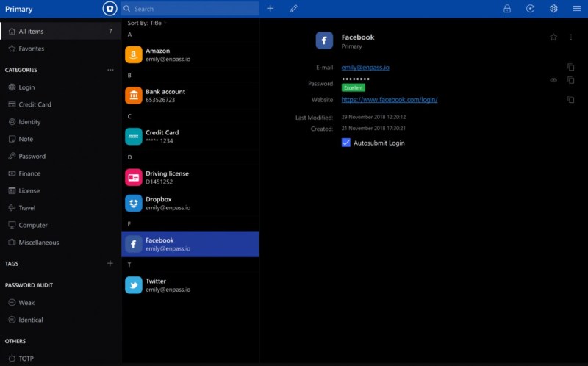Click the masked password dots
This screenshot has height=366, width=588.
click(x=356, y=79)
